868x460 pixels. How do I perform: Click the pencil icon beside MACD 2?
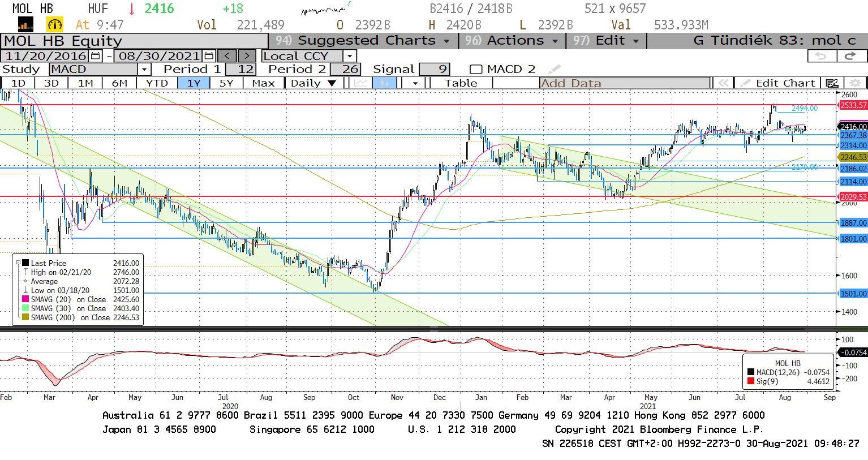tap(555, 69)
